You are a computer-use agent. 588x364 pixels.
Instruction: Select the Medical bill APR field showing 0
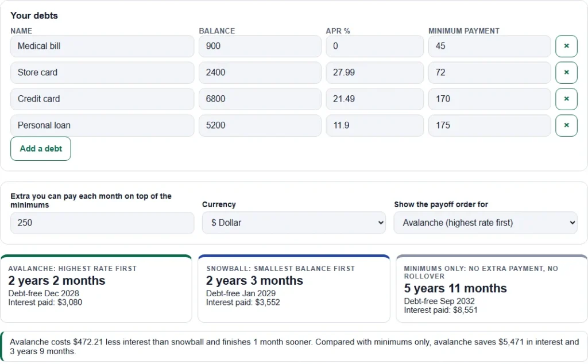[x=374, y=46]
